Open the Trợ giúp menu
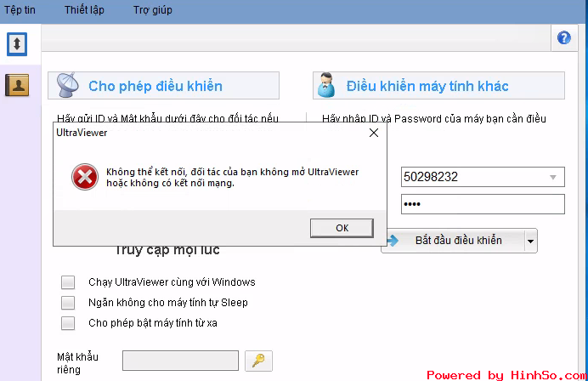588x381 pixels. [x=153, y=10]
